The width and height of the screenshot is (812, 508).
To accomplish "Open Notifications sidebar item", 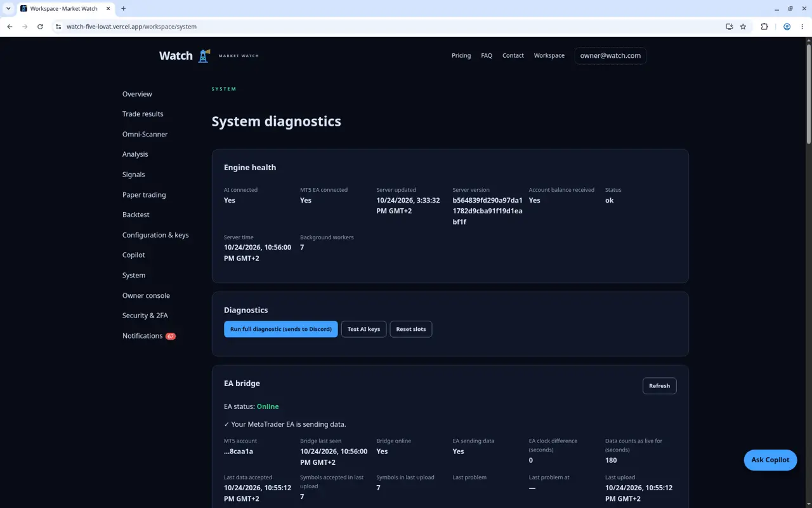I will (x=142, y=336).
